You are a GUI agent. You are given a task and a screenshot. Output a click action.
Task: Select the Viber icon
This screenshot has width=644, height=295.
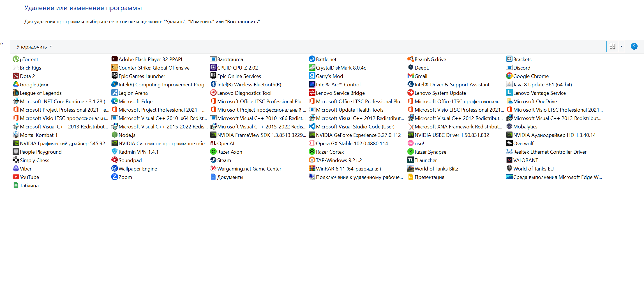coord(16,169)
